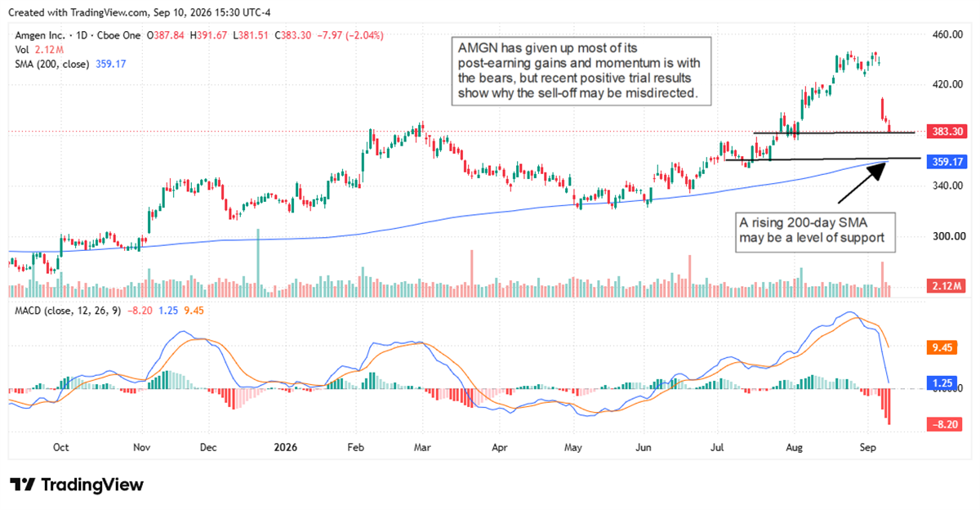Click the 420.00 price scale label
Image resolution: width=980 pixels, height=510 pixels.
(947, 83)
